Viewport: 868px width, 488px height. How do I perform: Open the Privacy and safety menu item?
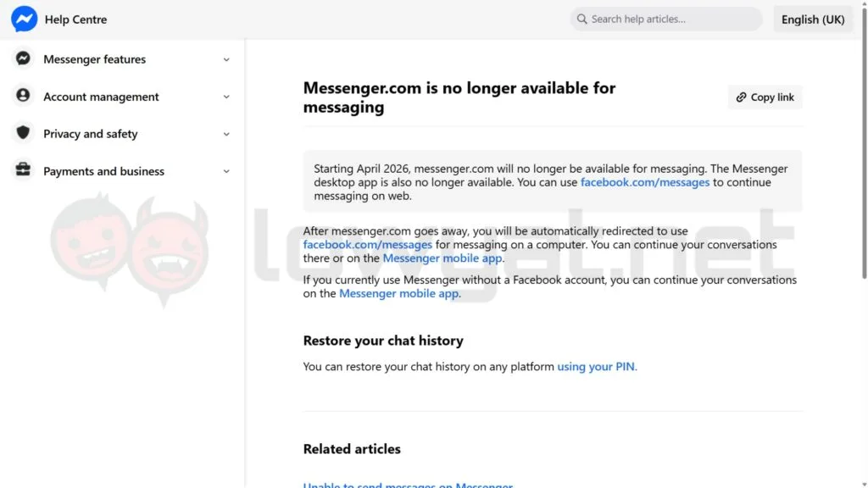tap(122, 133)
